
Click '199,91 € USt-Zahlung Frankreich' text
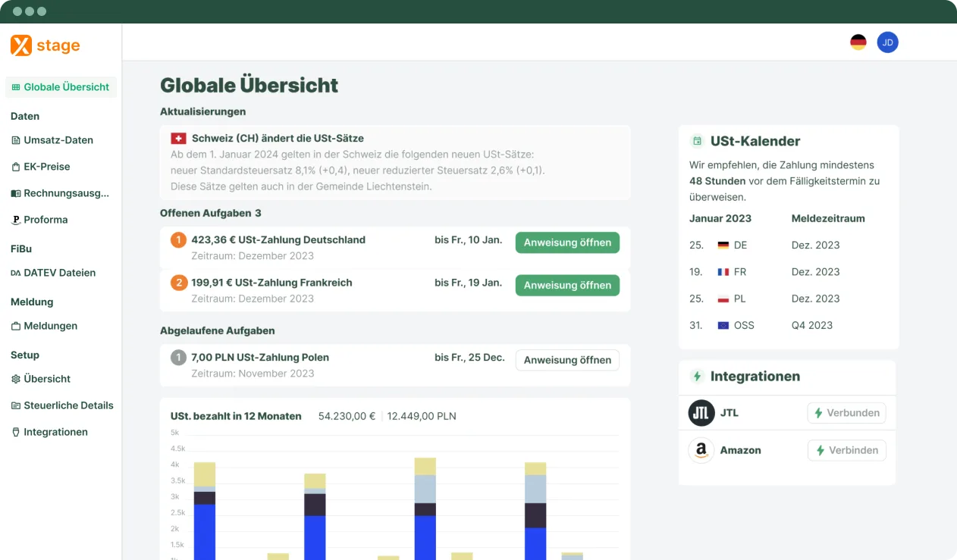tap(271, 282)
